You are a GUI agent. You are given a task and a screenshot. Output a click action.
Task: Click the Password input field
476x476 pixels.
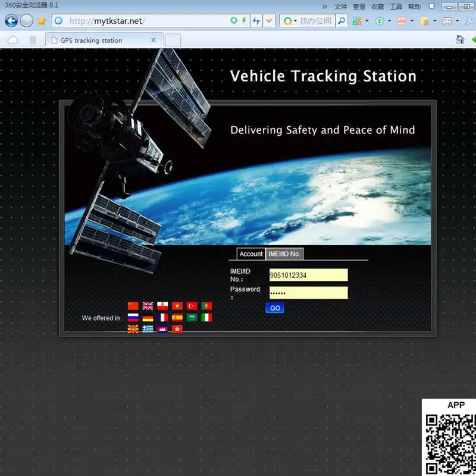pos(308,293)
